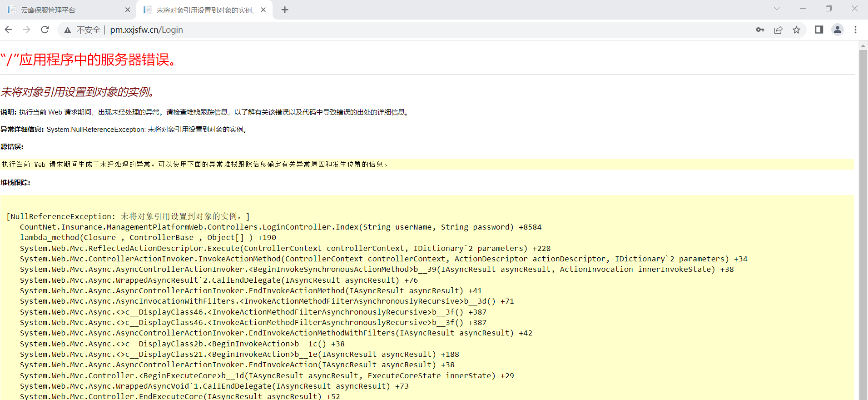
Task: Click the browser back arrow
Action: click(9, 30)
